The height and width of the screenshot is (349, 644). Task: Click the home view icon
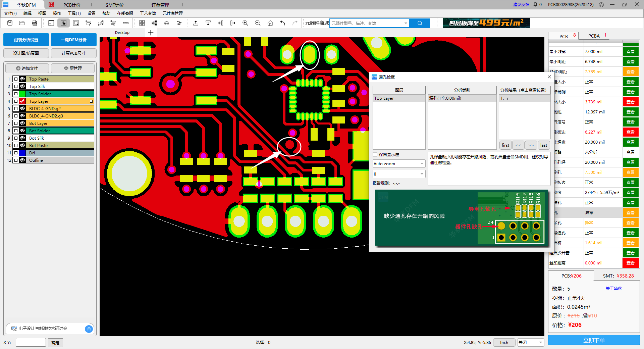point(270,23)
